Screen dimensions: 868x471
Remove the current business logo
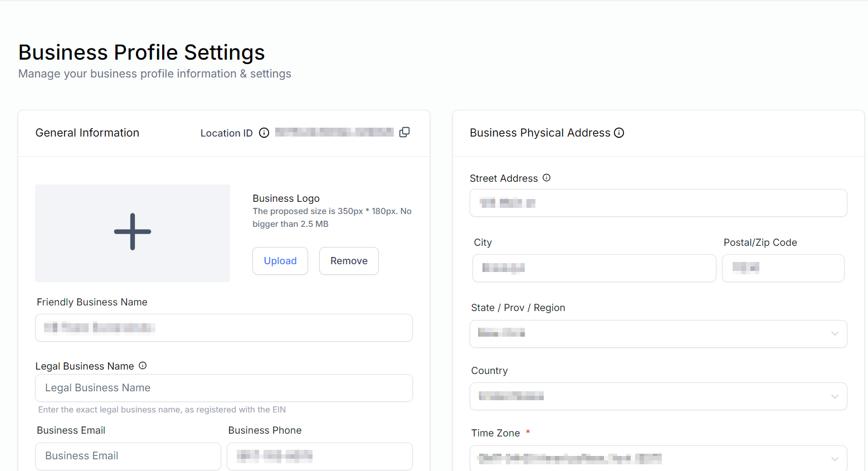click(349, 260)
